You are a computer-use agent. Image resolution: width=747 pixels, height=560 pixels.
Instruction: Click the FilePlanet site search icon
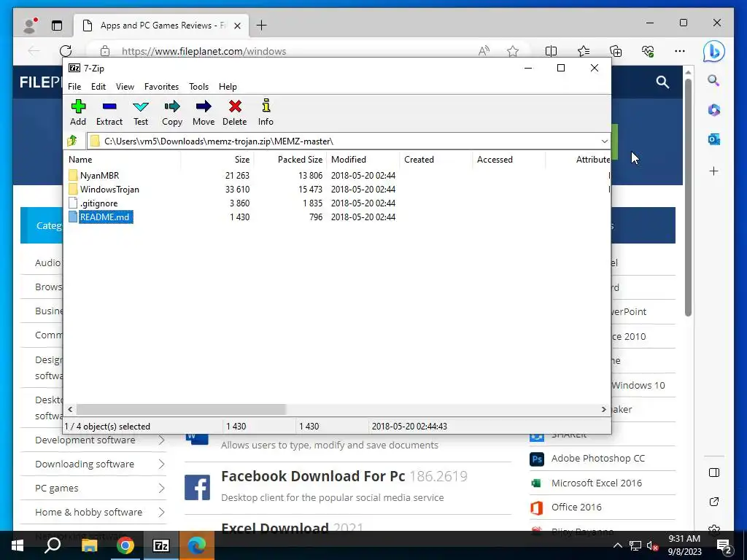[662, 82]
